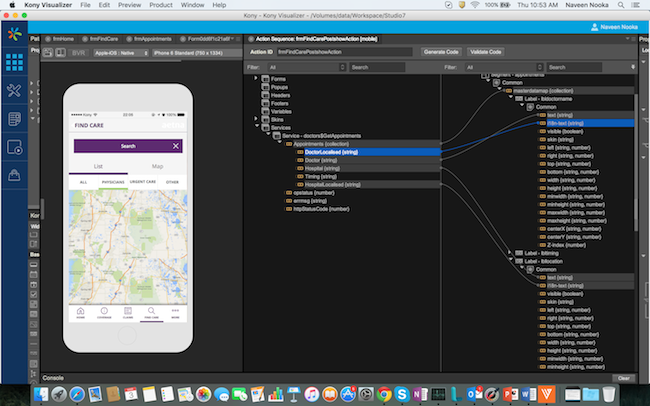Open the Photos app from the dock
Image resolution: width=650 pixels, height=406 pixels.
[x=203, y=394]
